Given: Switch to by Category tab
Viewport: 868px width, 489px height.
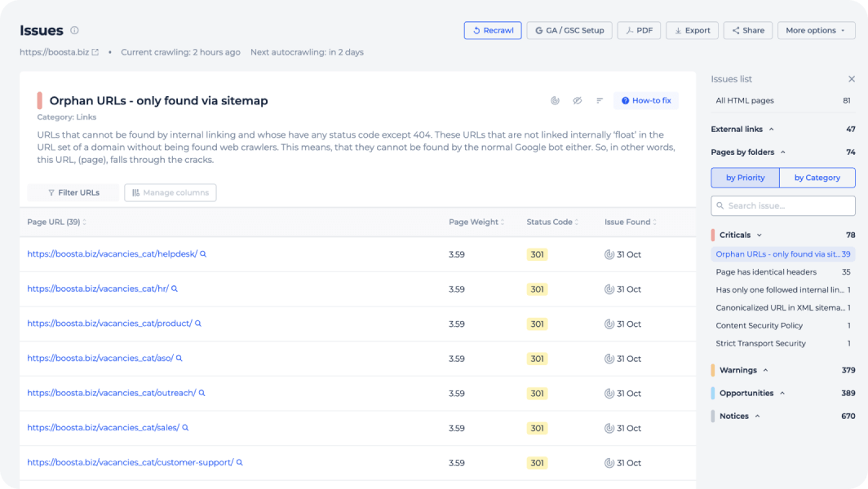Looking at the screenshot, I should pyautogui.click(x=817, y=178).
